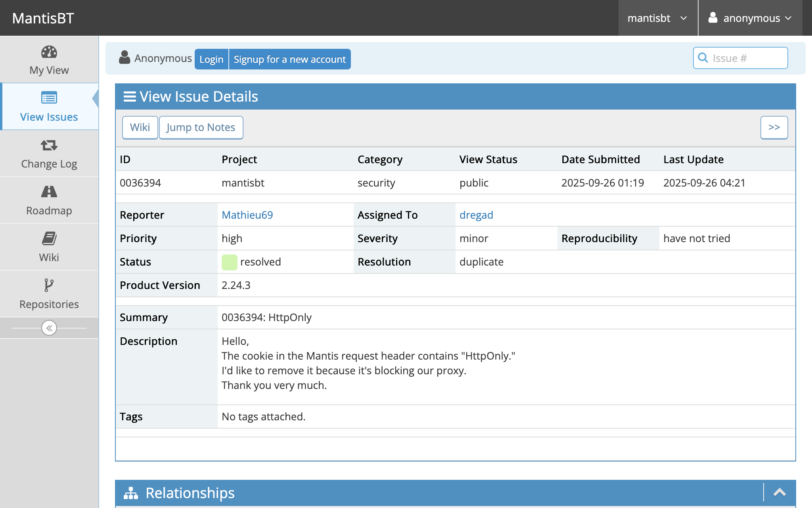Open Change Log via retweet icon
The height and width of the screenshot is (508, 812).
click(x=49, y=145)
